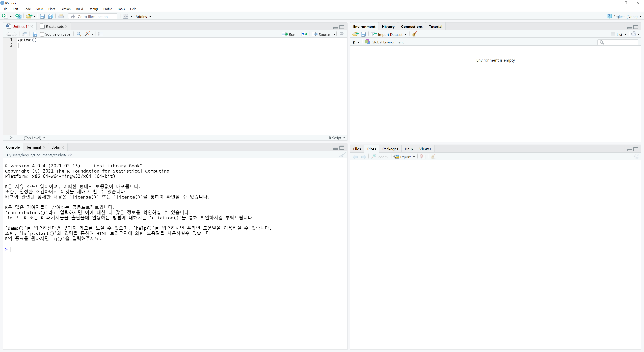644x352 pixels.
Task: Open the R Script type dropdown
Action: [336, 138]
